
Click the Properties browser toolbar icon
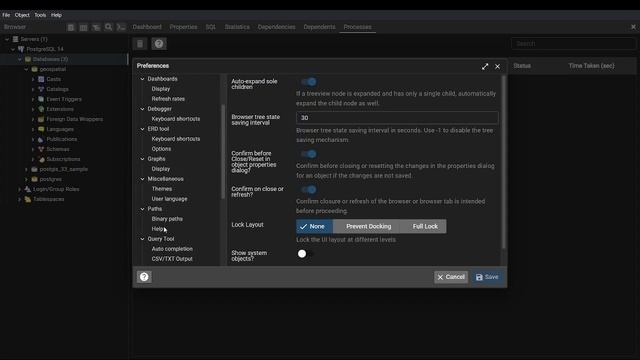tap(71, 27)
